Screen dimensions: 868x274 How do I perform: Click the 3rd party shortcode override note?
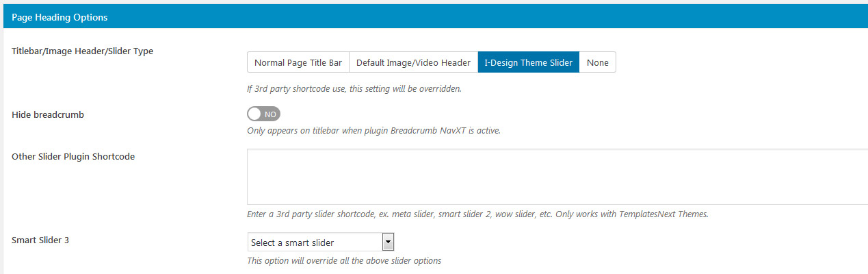click(354, 88)
